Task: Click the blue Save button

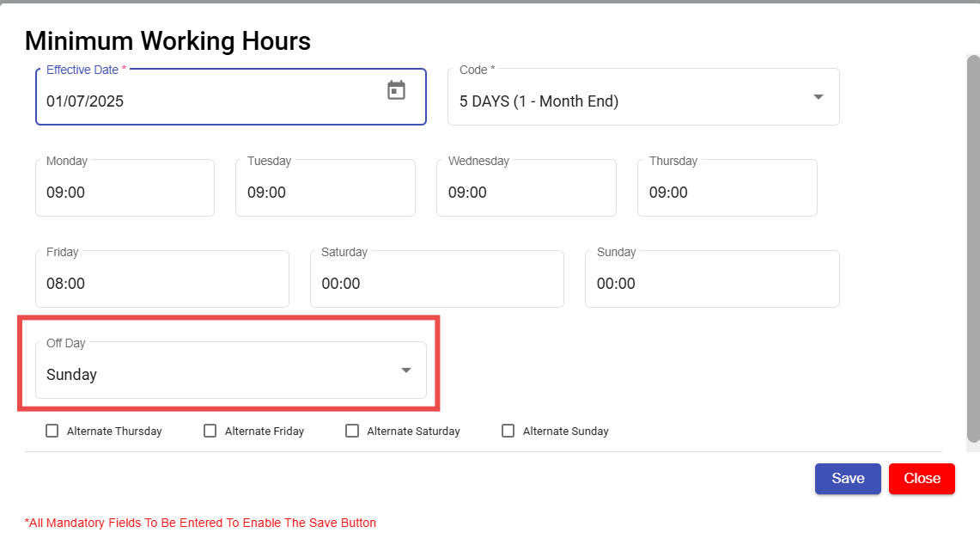Action: point(847,478)
